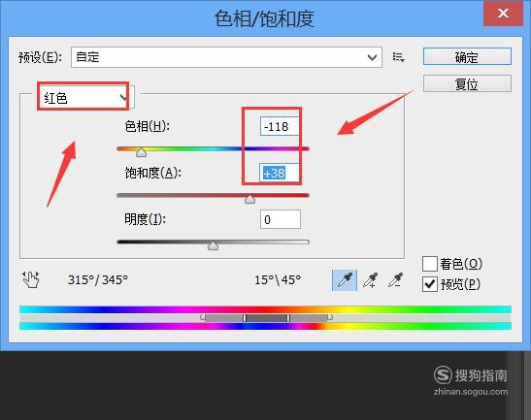Click the lightness value field 0
The height and width of the screenshot is (420, 531).
click(281, 219)
